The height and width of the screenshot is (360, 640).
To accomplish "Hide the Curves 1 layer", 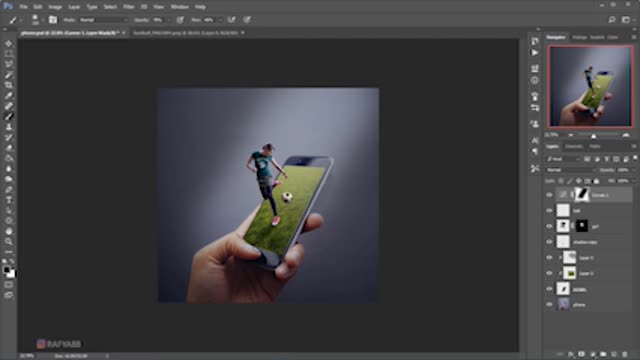I will 549,195.
